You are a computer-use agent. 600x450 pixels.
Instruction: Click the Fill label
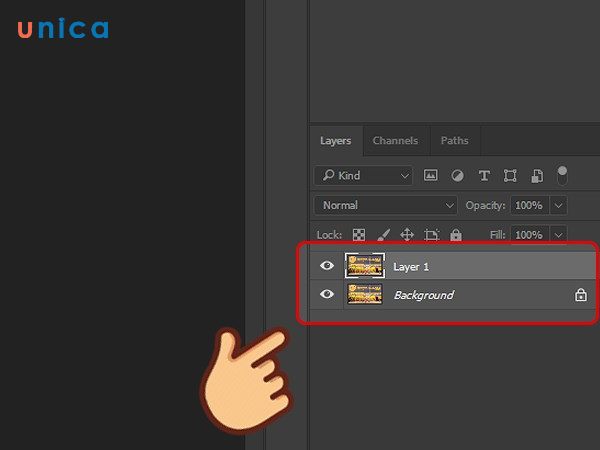point(497,235)
